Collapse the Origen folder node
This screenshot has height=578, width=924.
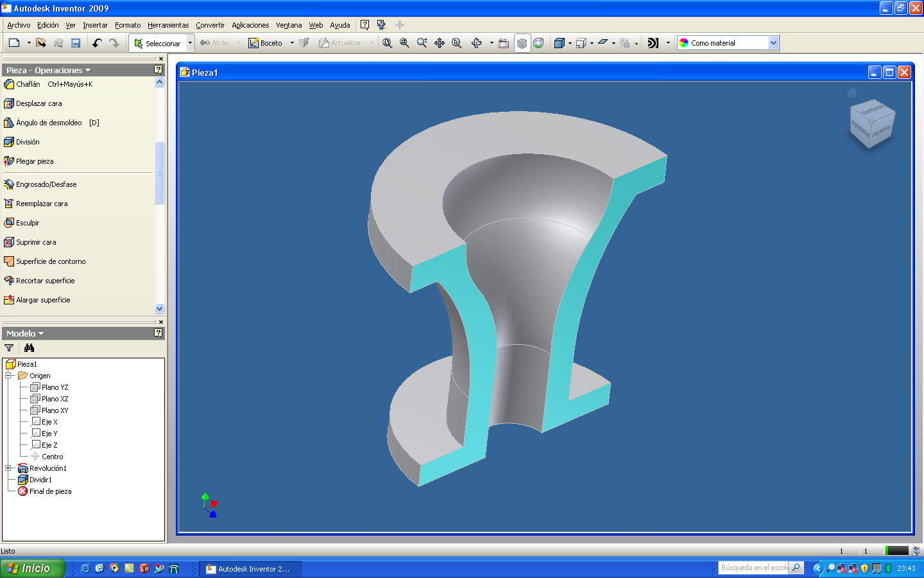click(x=9, y=376)
